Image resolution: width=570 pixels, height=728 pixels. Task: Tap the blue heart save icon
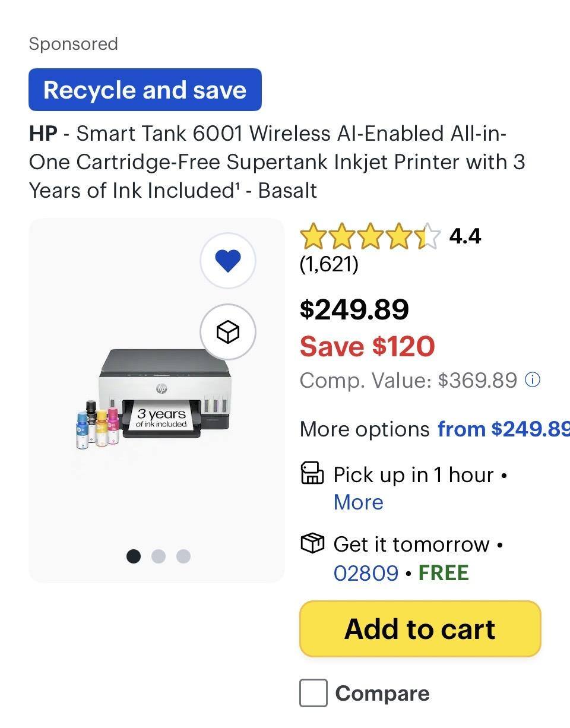tap(228, 261)
